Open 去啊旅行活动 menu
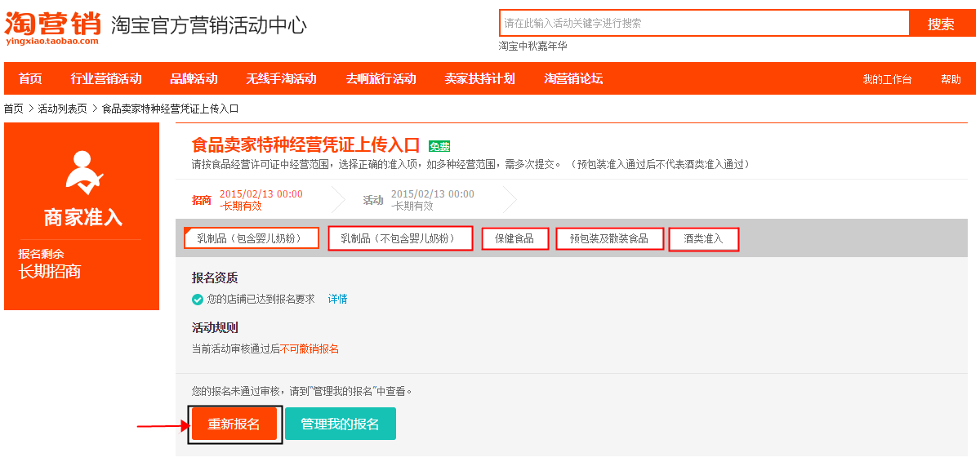980x462 pixels. point(381,79)
